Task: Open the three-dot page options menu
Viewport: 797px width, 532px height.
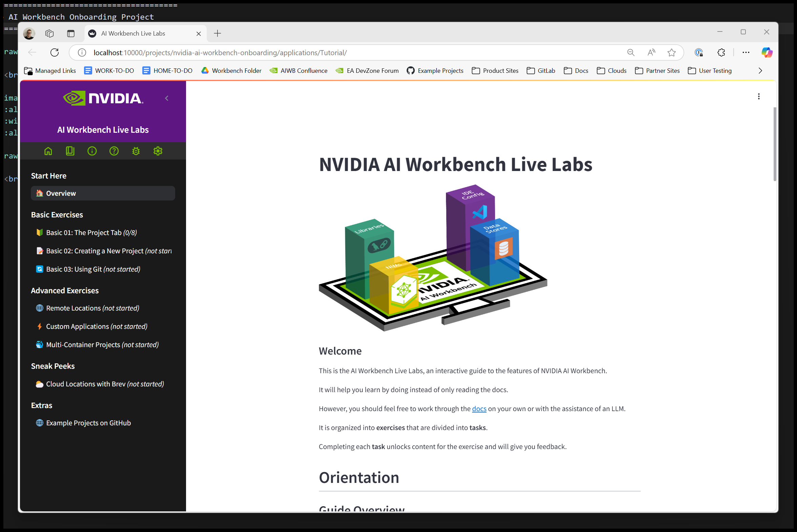Action: (x=759, y=97)
